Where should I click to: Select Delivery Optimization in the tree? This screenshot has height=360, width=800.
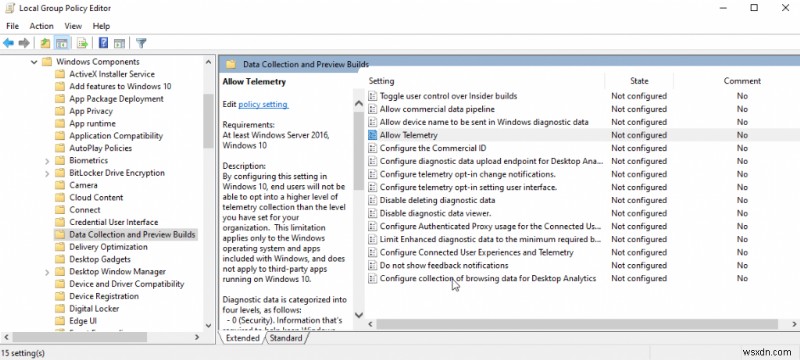tap(108, 247)
